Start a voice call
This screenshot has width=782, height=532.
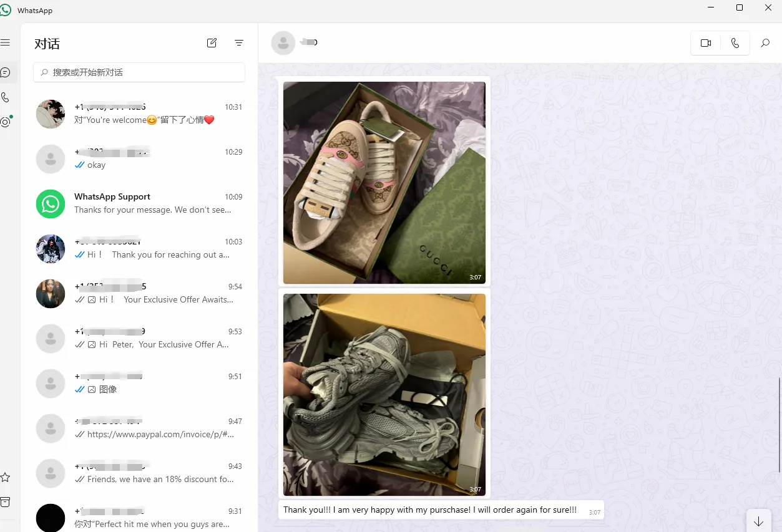coord(735,43)
